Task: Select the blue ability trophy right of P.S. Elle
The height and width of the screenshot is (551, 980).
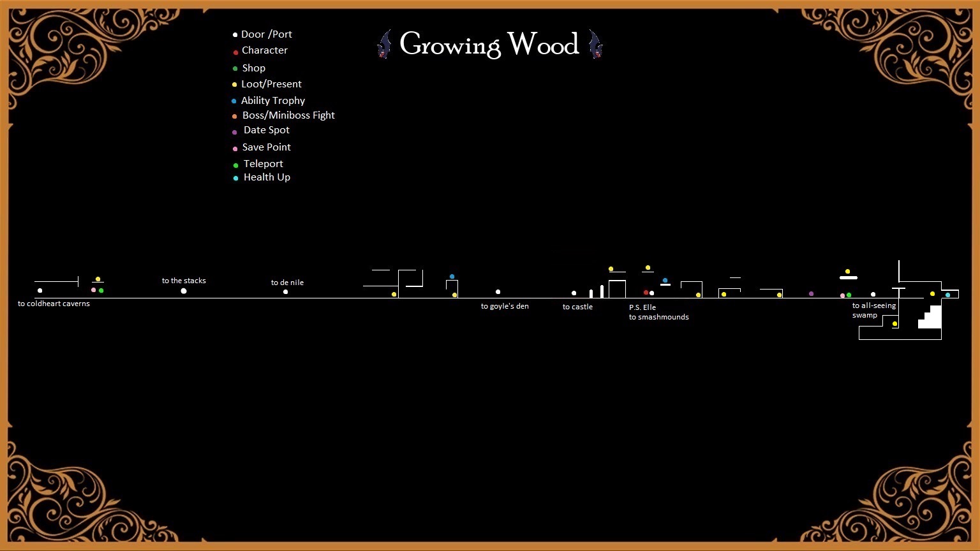Action: pyautogui.click(x=665, y=280)
